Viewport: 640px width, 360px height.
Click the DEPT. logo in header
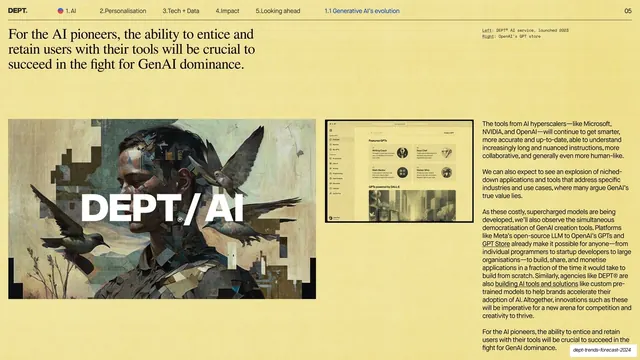click(x=18, y=11)
